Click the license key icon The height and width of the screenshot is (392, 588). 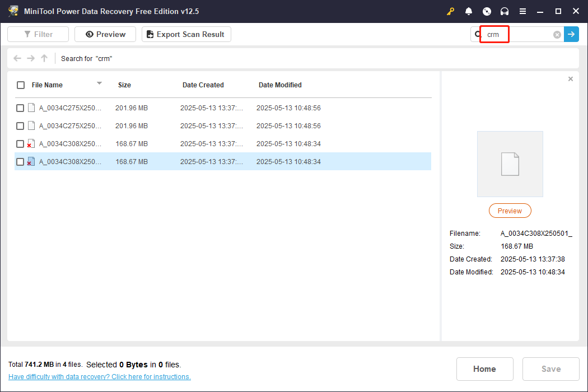450,11
